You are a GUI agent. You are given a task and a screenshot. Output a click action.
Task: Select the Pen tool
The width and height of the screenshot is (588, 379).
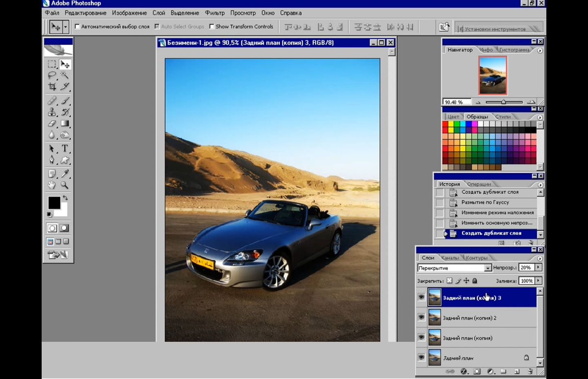[51, 160]
